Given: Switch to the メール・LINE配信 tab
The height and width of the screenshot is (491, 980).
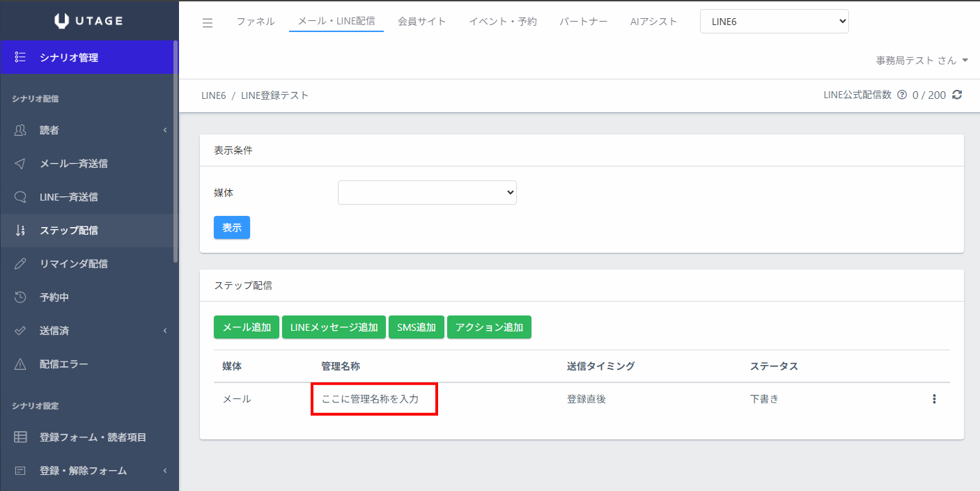Looking at the screenshot, I should click(336, 21).
